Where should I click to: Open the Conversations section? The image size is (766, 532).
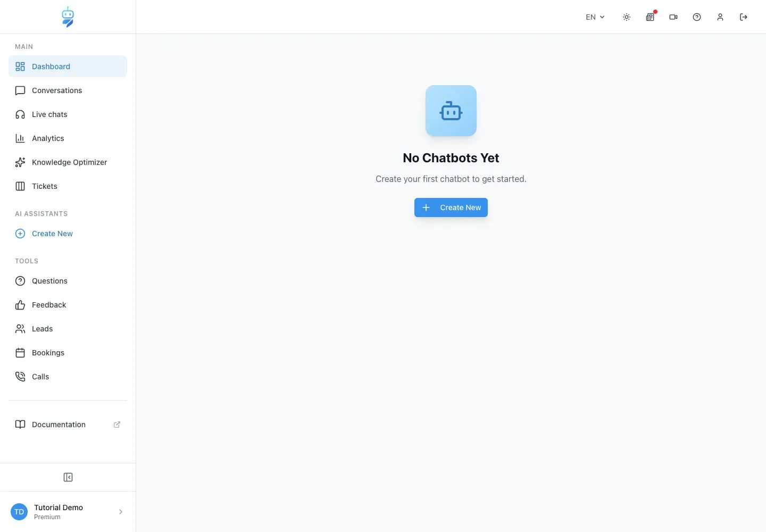[68, 90]
